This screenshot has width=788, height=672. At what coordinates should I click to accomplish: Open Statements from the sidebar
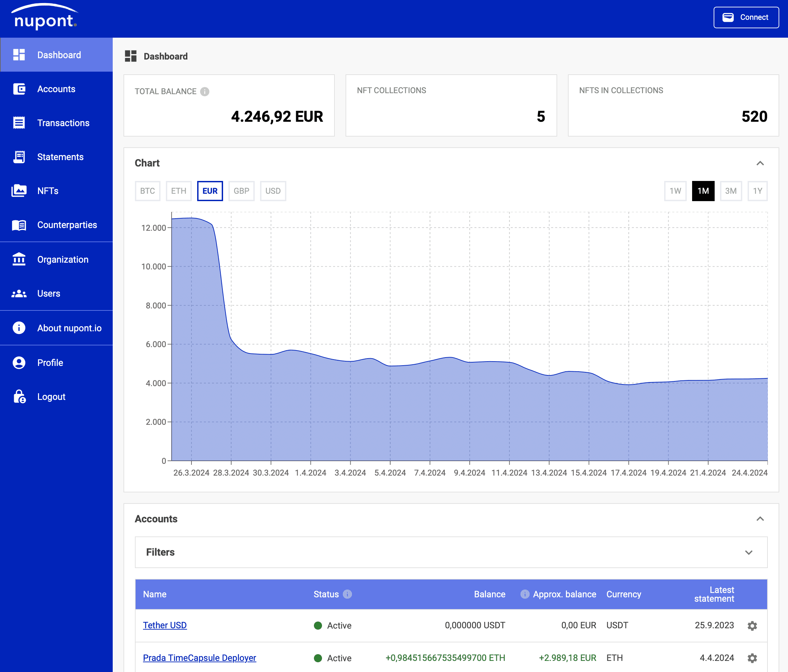pos(61,157)
